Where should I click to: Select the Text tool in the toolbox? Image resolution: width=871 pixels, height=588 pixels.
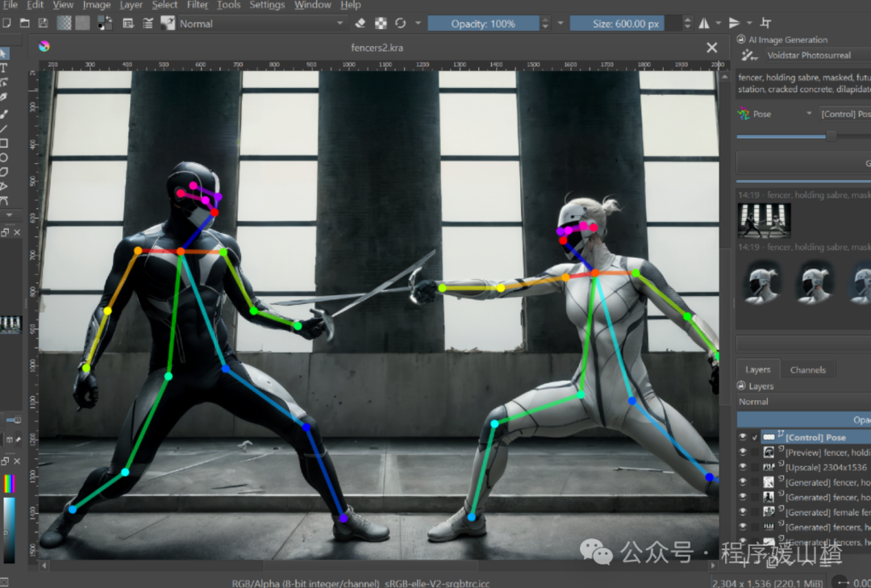(4, 69)
